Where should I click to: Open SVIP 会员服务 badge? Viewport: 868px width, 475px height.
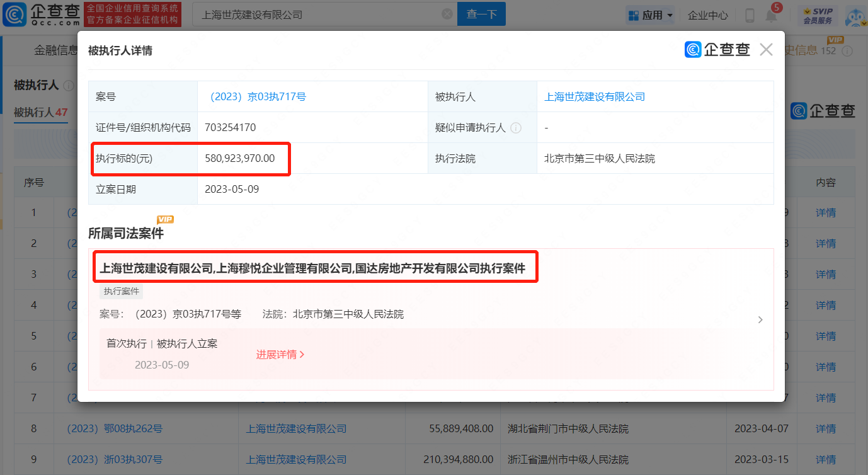tap(818, 15)
